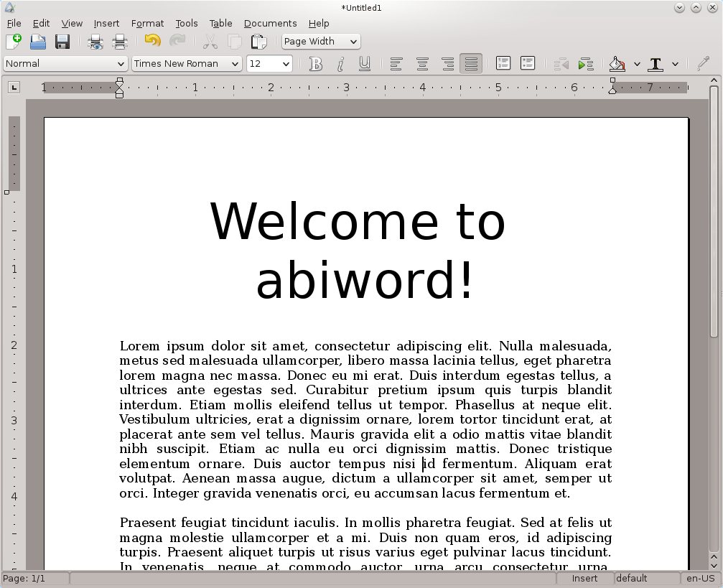Open the File menu

click(14, 23)
